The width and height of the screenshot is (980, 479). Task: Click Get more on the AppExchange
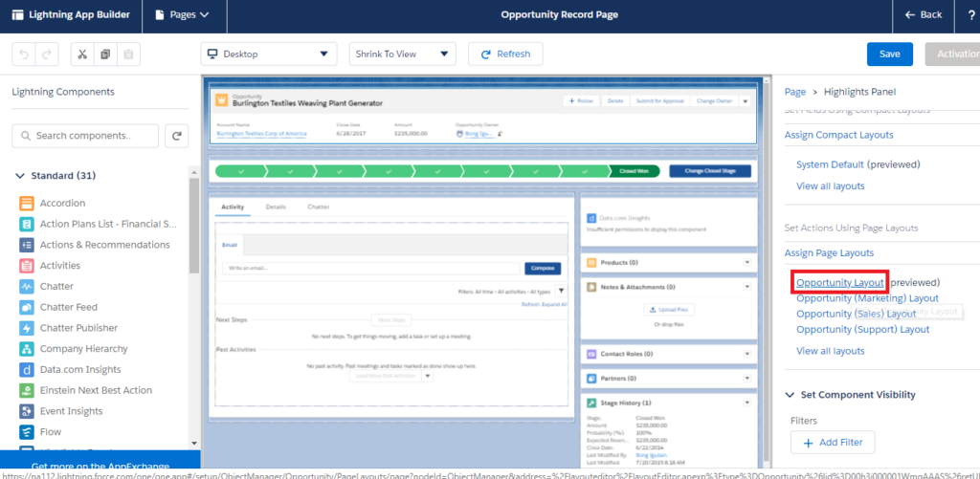point(100,467)
